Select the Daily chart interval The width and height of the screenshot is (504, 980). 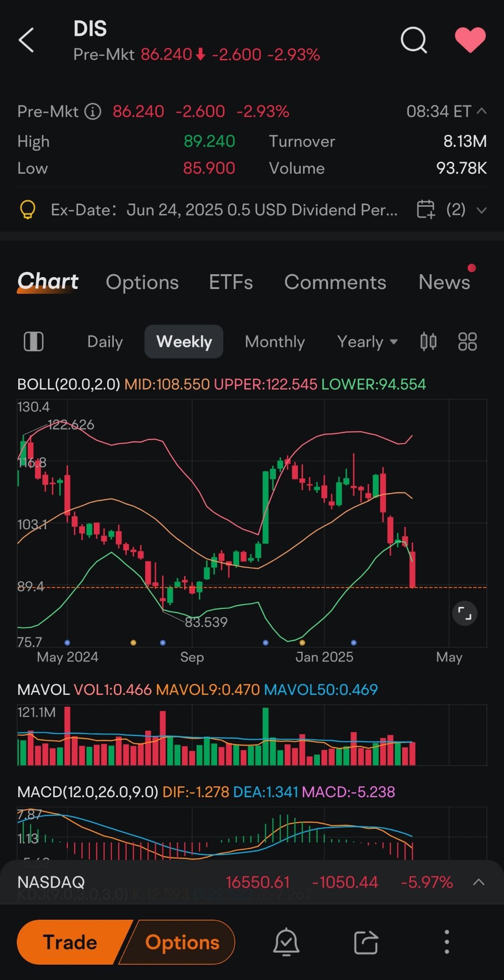(105, 342)
